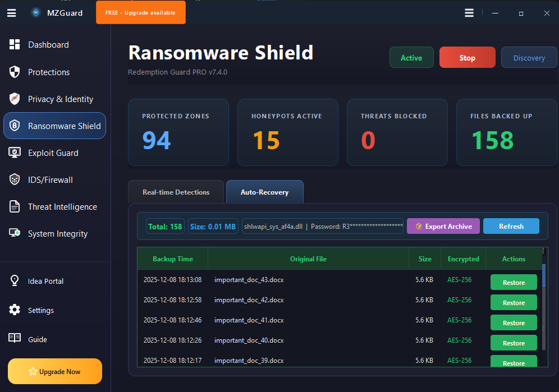Open System Integrity using its icon

coord(15,233)
